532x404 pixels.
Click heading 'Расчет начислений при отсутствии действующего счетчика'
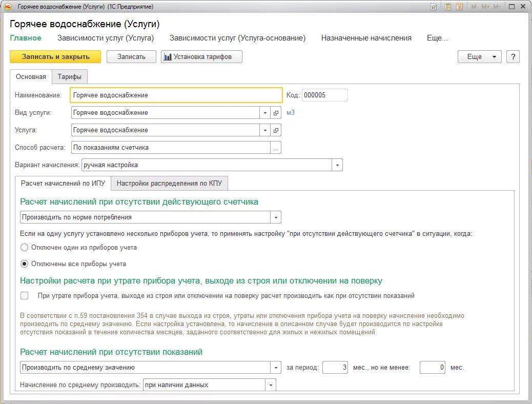point(139,202)
